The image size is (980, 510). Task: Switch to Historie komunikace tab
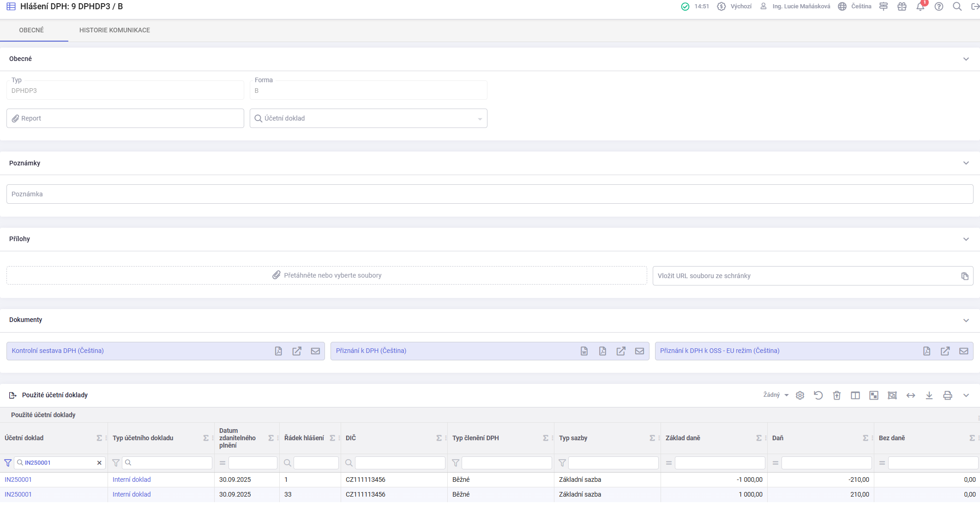coord(114,30)
